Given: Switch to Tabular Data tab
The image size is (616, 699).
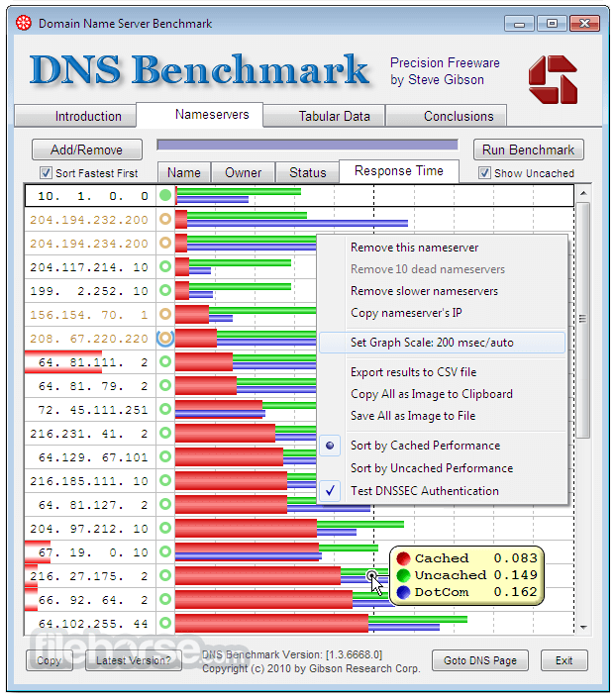Looking at the screenshot, I should [x=324, y=117].
